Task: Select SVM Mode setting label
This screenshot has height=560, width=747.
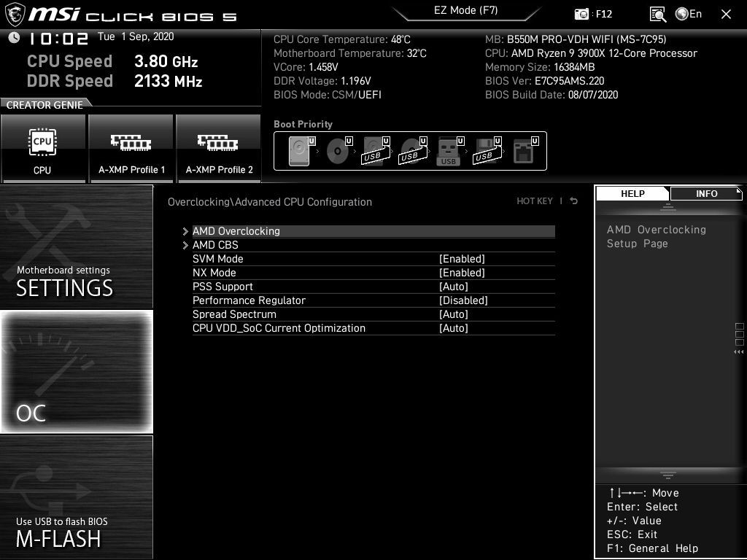Action: pyautogui.click(x=217, y=259)
